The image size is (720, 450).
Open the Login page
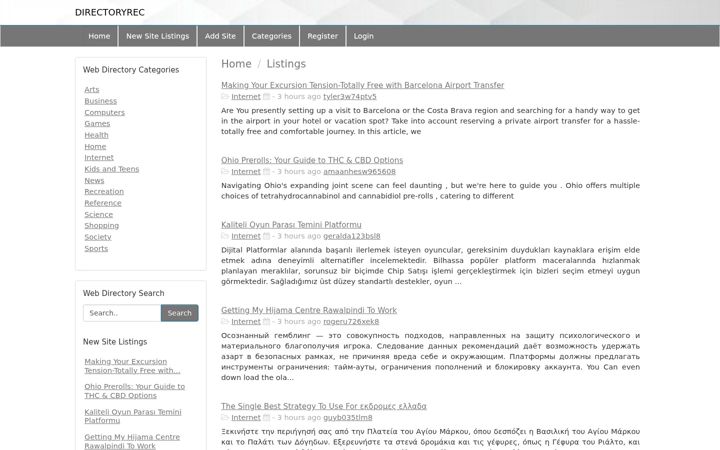(x=364, y=36)
